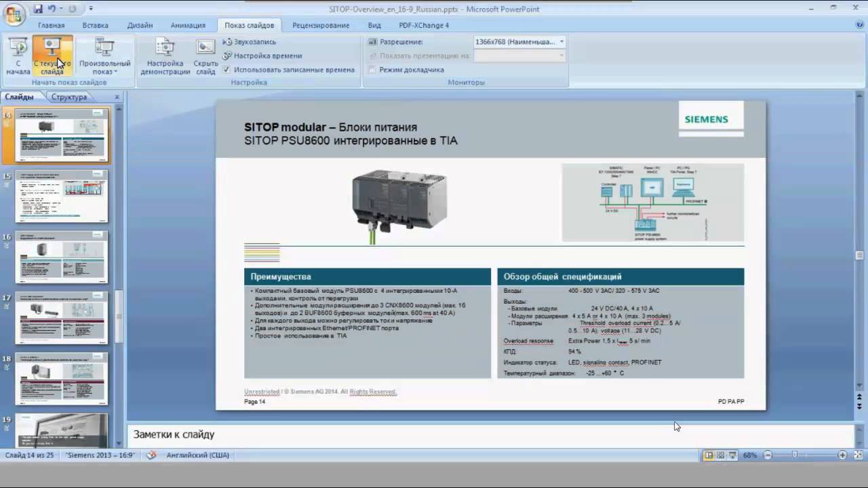Click the theme name 'Siemens 2013 – 16:9'
The height and width of the screenshot is (488, 868).
pos(100,455)
